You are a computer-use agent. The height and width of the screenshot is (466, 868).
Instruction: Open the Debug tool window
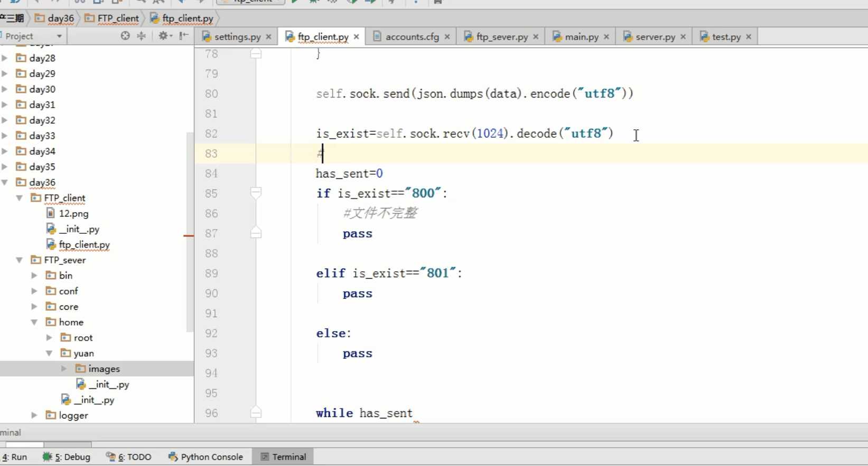[x=67, y=457]
